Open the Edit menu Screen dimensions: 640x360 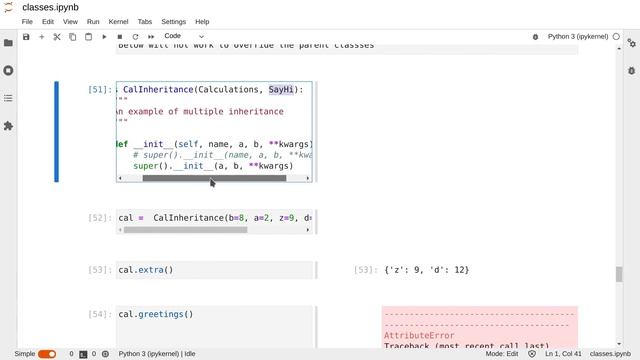(x=48, y=22)
